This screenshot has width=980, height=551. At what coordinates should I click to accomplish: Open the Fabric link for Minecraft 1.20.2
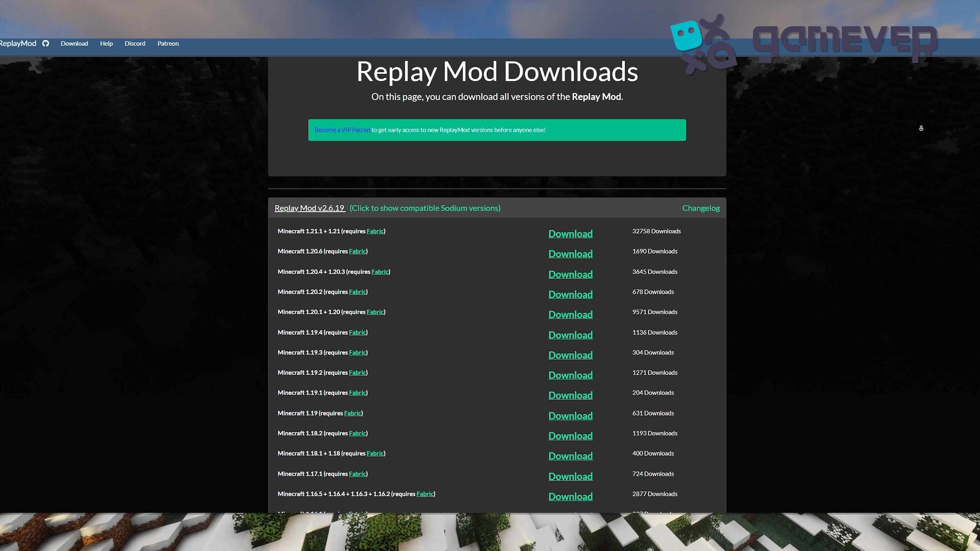(357, 292)
